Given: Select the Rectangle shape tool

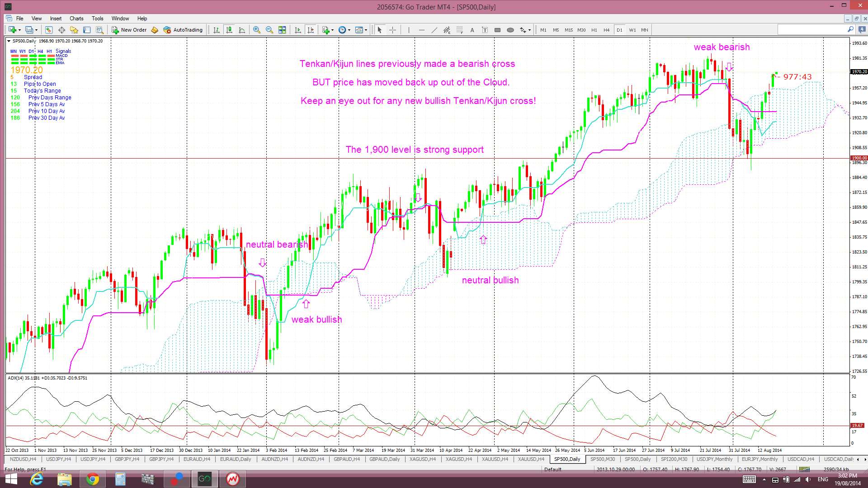Looking at the screenshot, I should pyautogui.click(x=497, y=30).
